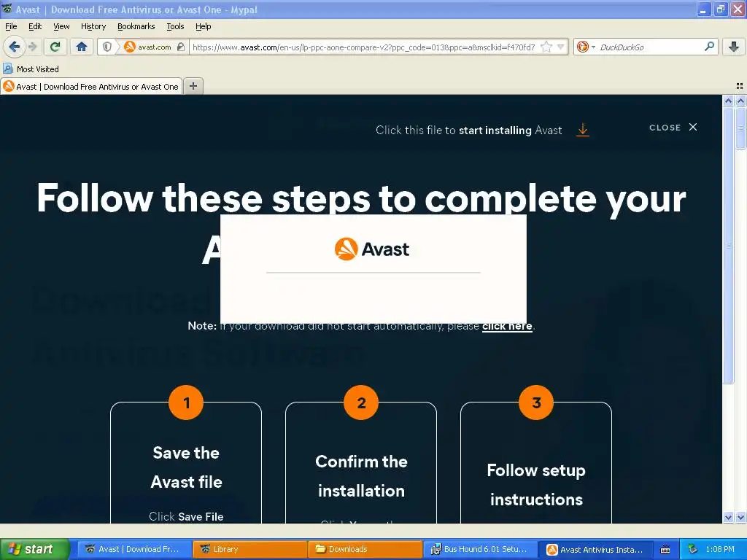Click the Avast logo in the white popup

(x=372, y=249)
